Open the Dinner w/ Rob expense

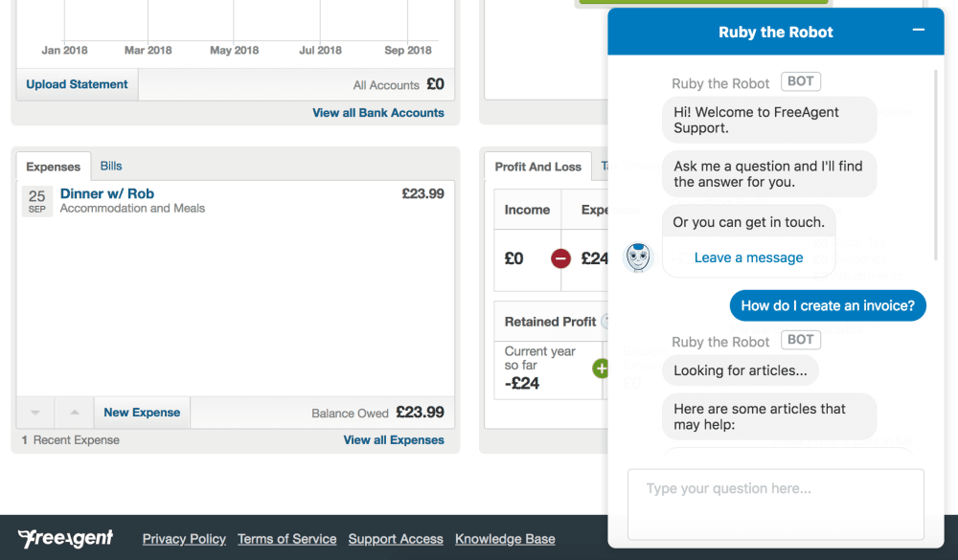pos(107,193)
